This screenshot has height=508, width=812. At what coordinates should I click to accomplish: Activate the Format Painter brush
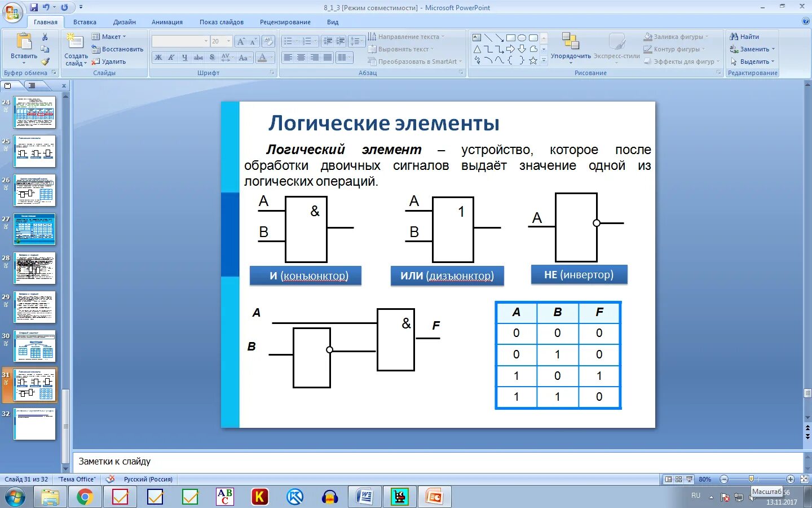(x=45, y=62)
